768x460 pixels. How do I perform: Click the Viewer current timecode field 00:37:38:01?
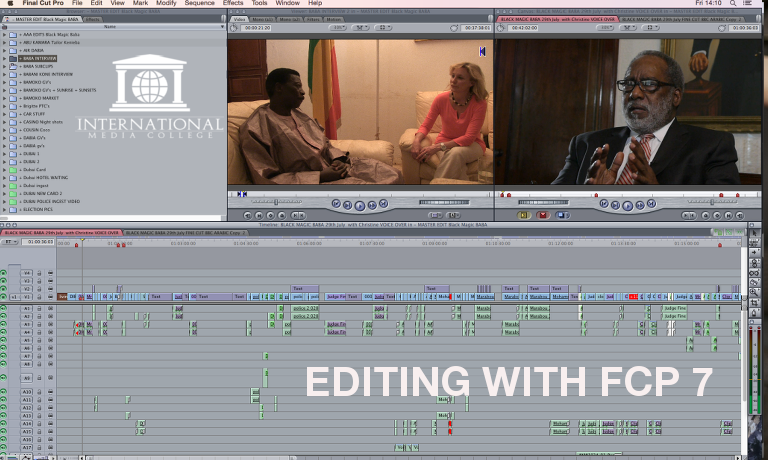coord(477,28)
